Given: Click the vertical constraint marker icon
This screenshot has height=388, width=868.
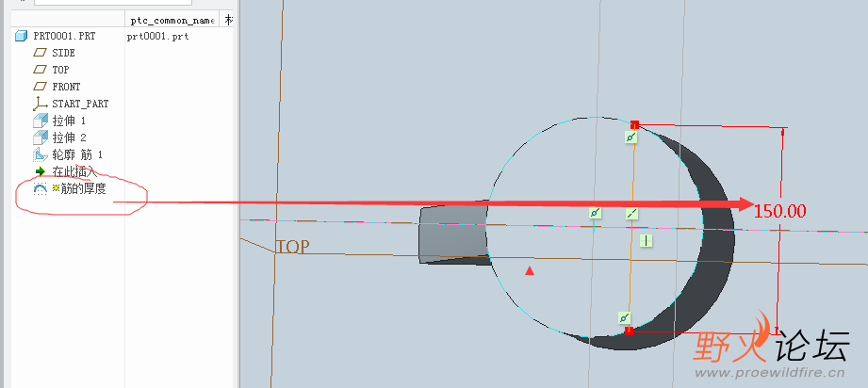Looking at the screenshot, I should 647,240.
